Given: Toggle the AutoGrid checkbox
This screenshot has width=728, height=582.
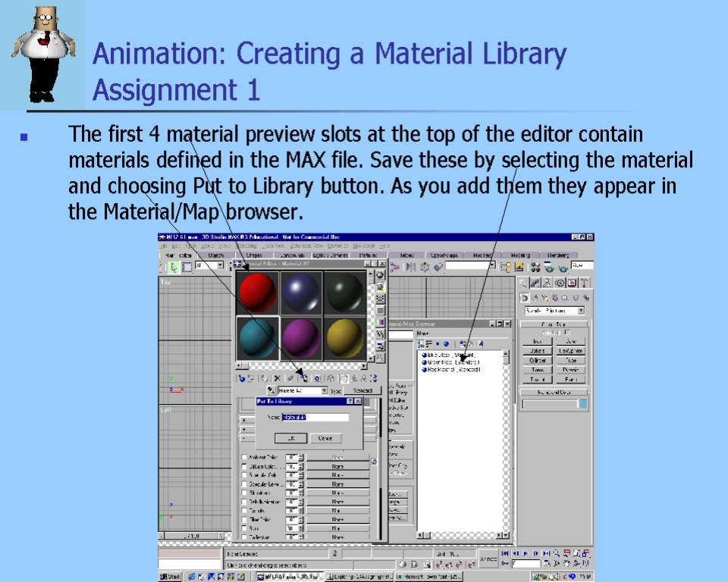Looking at the screenshot, I should point(566,333).
